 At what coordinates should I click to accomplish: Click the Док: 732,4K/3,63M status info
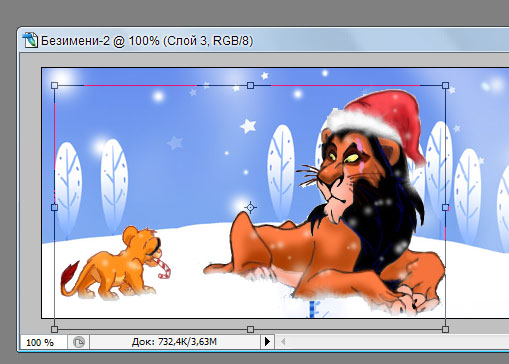tap(174, 342)
